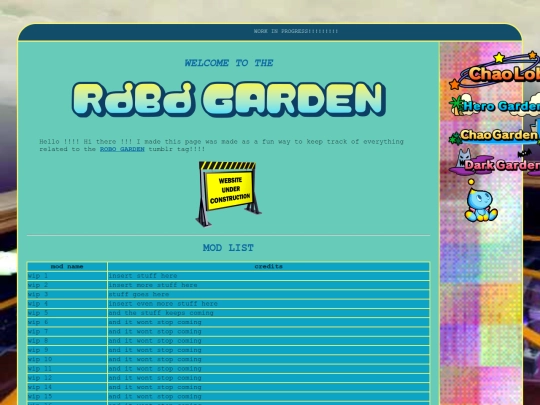Select the 'wip 7' table cell
This screenshot has width=540, height=405.
(67, 332)
